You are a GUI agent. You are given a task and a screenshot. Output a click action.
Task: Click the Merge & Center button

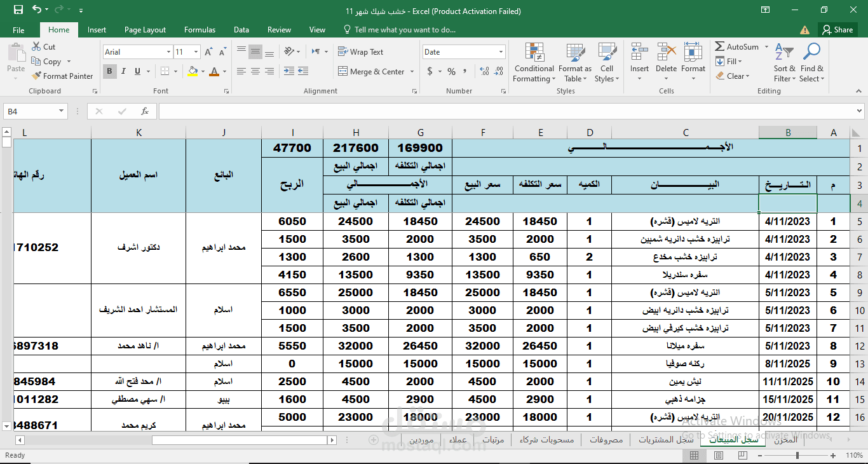[x=371, y=72]
